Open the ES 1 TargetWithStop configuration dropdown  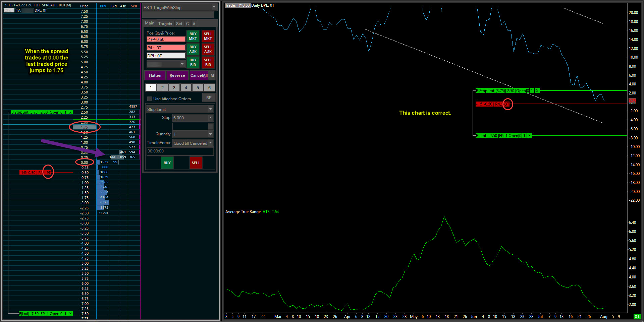(214, 7)
